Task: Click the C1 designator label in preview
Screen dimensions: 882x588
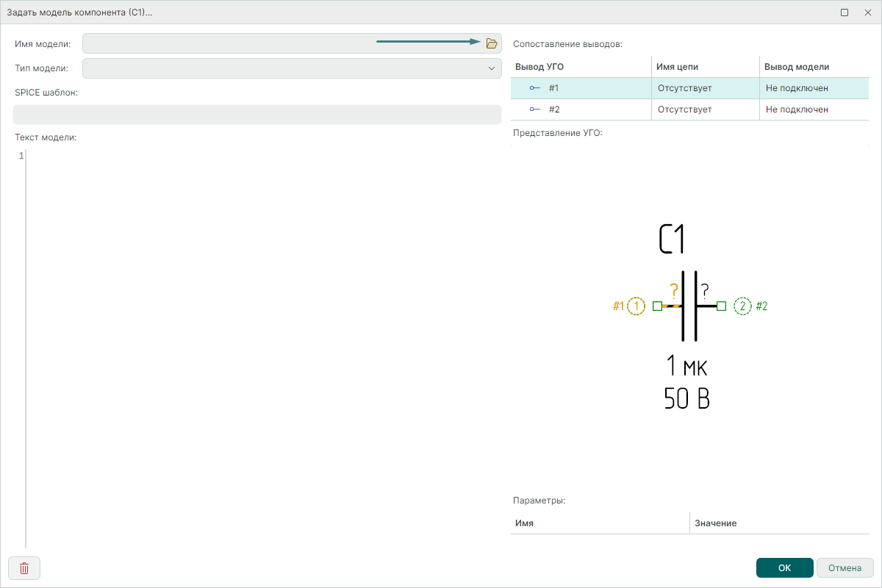Action: tap(672, 240)
